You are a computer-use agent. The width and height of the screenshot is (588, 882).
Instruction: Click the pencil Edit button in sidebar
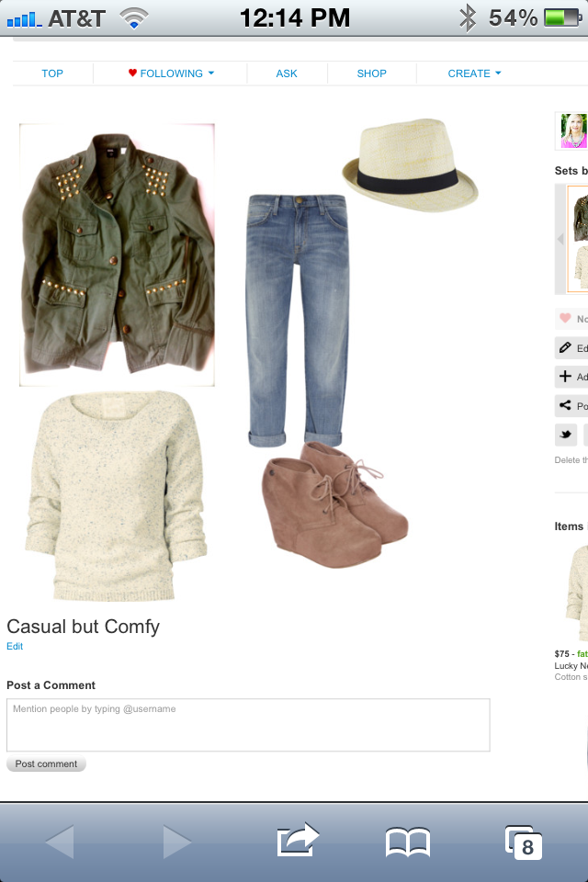pyautogui.click(x=571, y=348)
